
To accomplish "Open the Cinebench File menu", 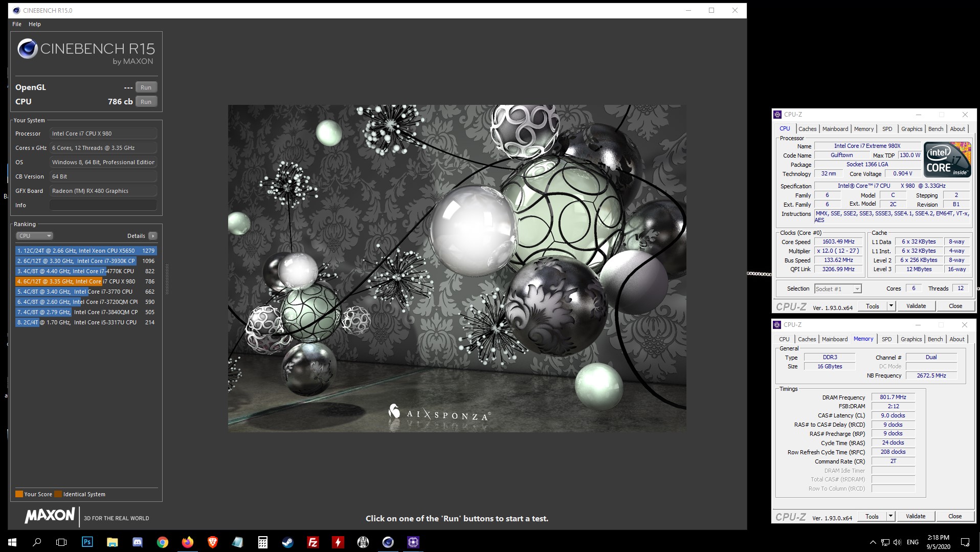I will tap(17, 24).
